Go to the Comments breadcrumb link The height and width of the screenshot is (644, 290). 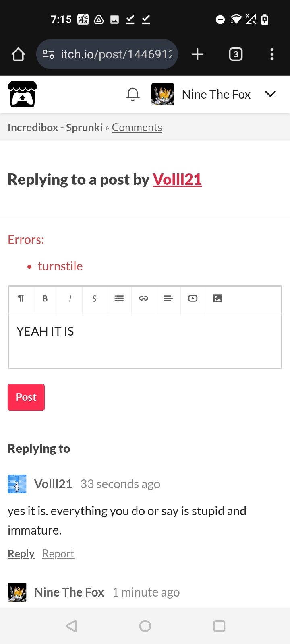137,128
